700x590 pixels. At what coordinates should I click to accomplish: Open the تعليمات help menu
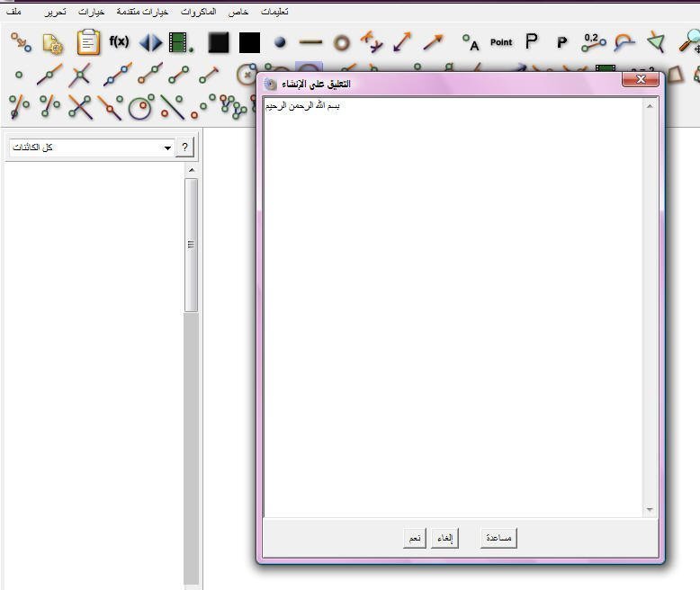tap(274, 12)
